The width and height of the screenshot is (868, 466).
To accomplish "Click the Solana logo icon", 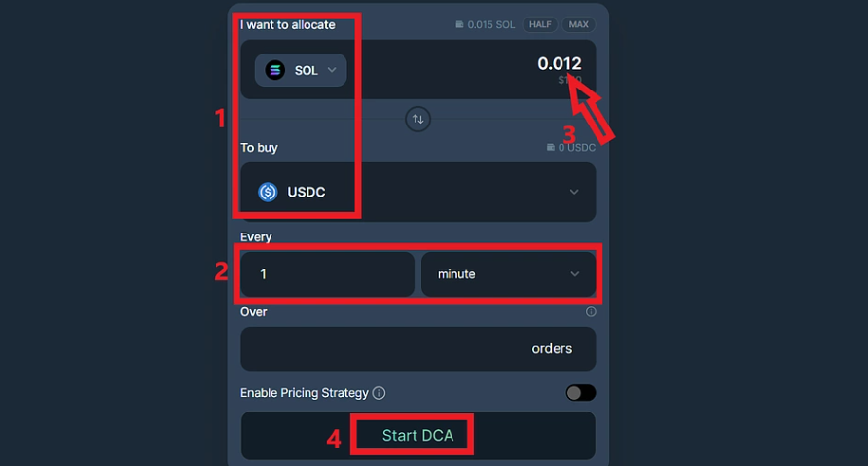I will [x=275, y=70].
